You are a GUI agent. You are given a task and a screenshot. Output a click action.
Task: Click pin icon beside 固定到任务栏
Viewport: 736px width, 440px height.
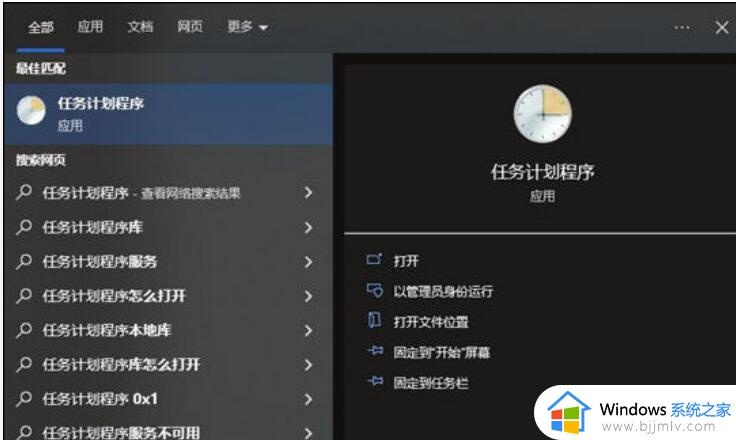coord(375,381)
